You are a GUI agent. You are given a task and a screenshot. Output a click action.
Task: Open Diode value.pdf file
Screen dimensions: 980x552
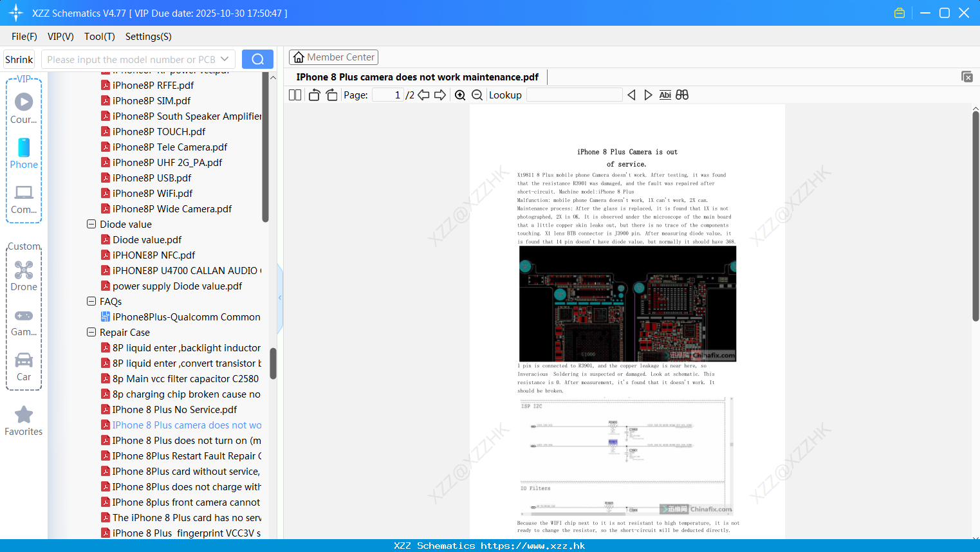click(x=147, y=240)
